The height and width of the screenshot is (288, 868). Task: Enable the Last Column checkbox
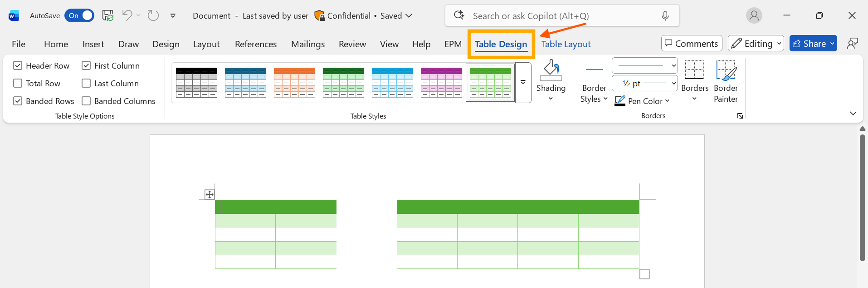click(x=86, y=83)
